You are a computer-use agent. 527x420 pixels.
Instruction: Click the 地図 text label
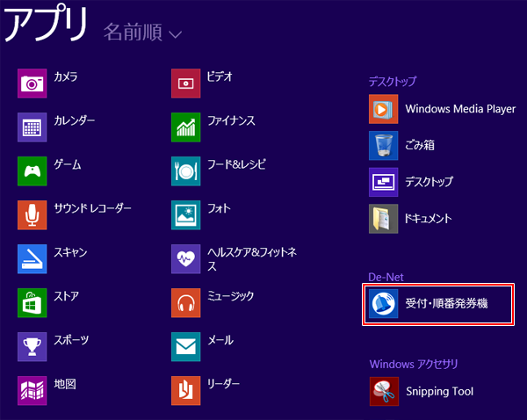click(65, 384)
